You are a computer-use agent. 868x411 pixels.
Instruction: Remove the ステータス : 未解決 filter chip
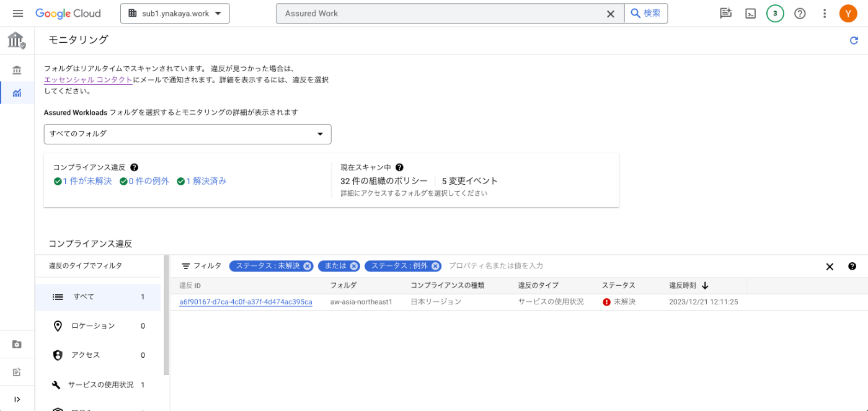[307, 266]
